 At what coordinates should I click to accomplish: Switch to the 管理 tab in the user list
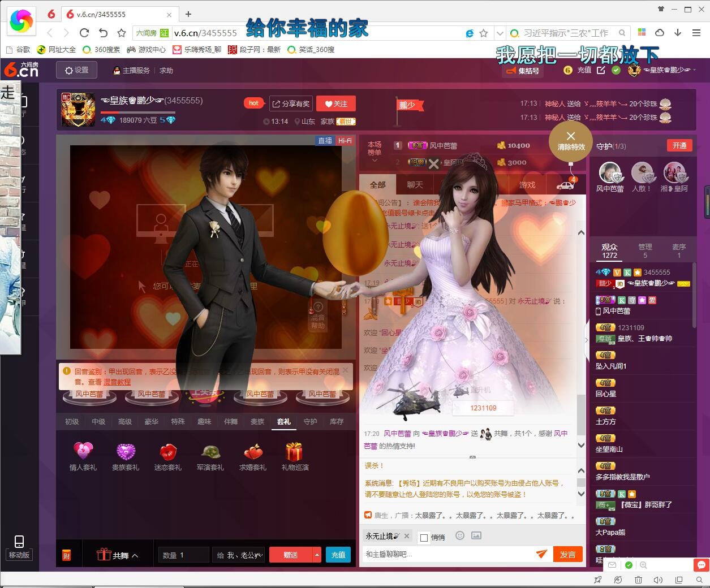pyautogui.click(x=645, y=250)
